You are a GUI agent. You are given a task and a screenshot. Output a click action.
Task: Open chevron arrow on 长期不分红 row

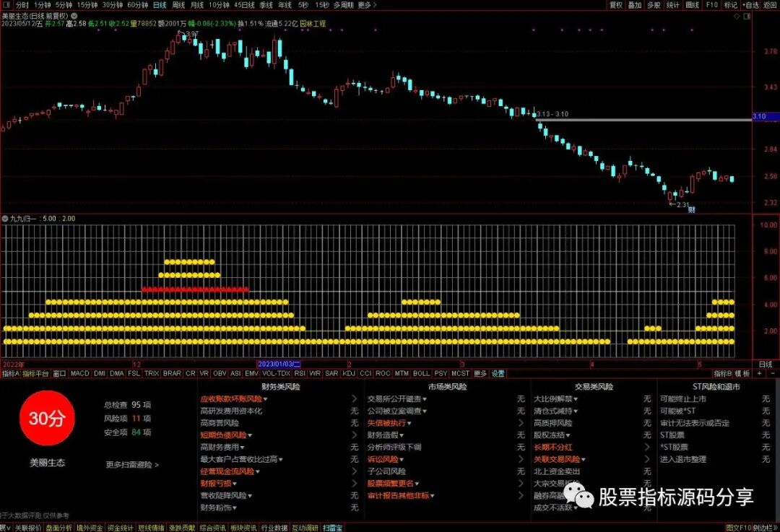point(646,447)
